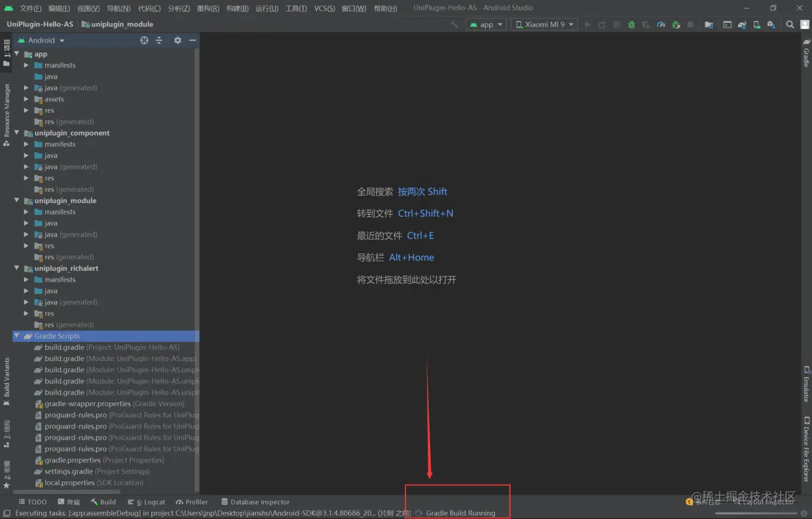Open the Build tool window tab

click(103, 502)
